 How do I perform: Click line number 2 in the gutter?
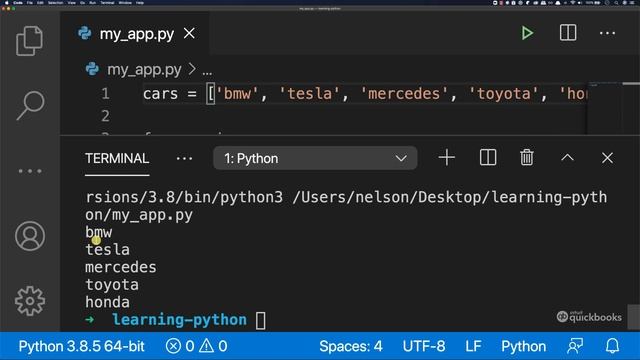[x=105, y=116]
